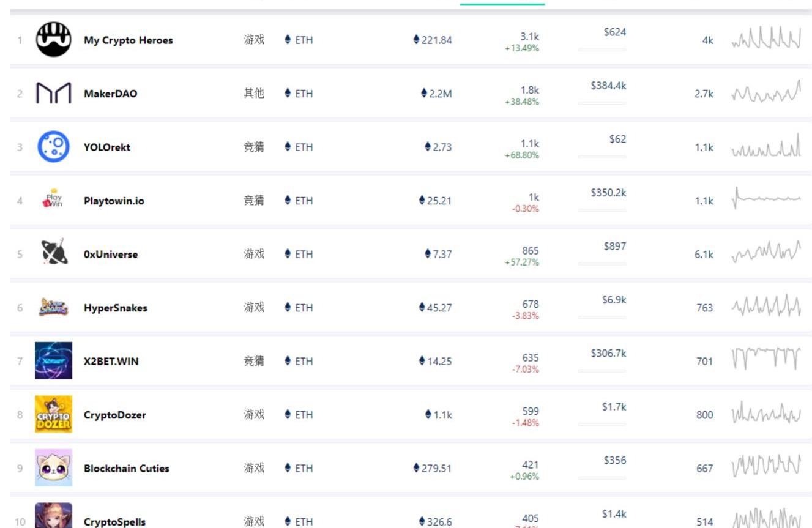View the activity sparkline for 0xUniverse
Screen dimensions: 812x528
pyautogui.click(x=765, y=253)
